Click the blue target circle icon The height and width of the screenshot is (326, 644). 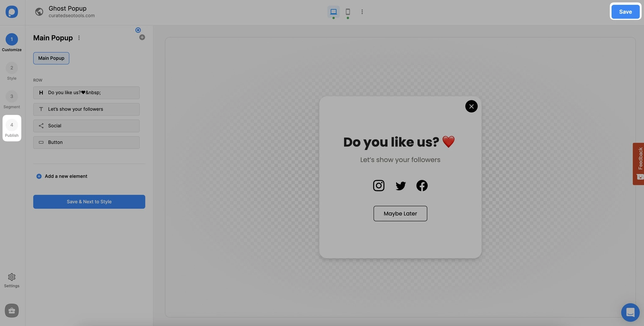(x=138, y=30)
